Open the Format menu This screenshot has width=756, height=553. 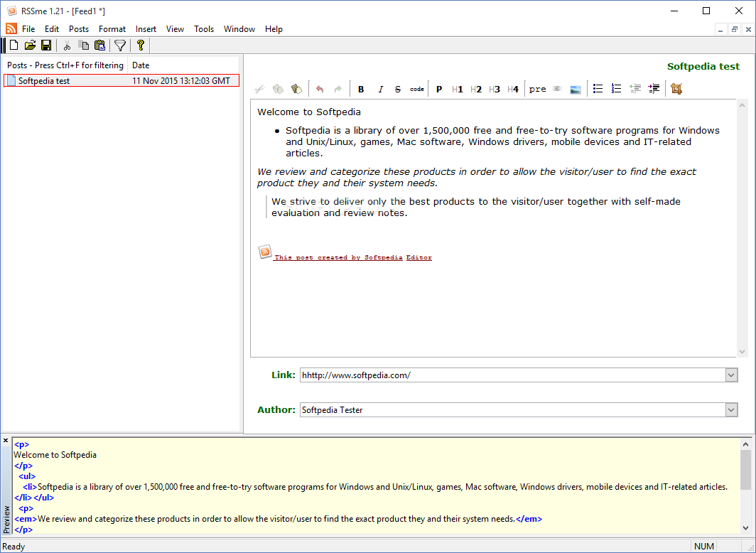tap(112, 29)
